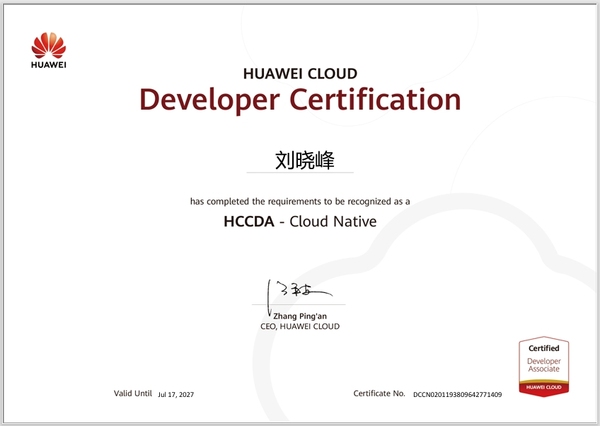This screenshot has width=600, height=426.
Task: Select the 'HCCDA - Cloud Native' text
Action: pyautogui.click(x=300, y=221)
